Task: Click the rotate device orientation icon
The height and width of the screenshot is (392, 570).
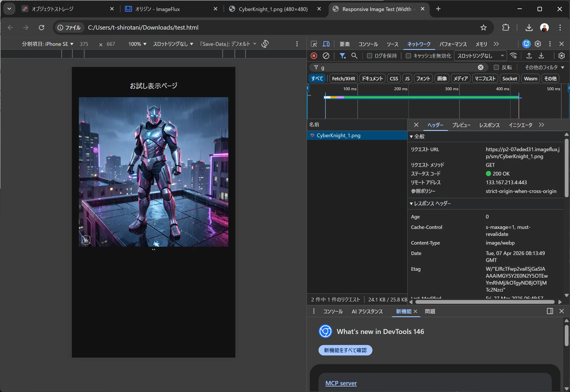Action: pyautogui.click(x=265, y=44)
